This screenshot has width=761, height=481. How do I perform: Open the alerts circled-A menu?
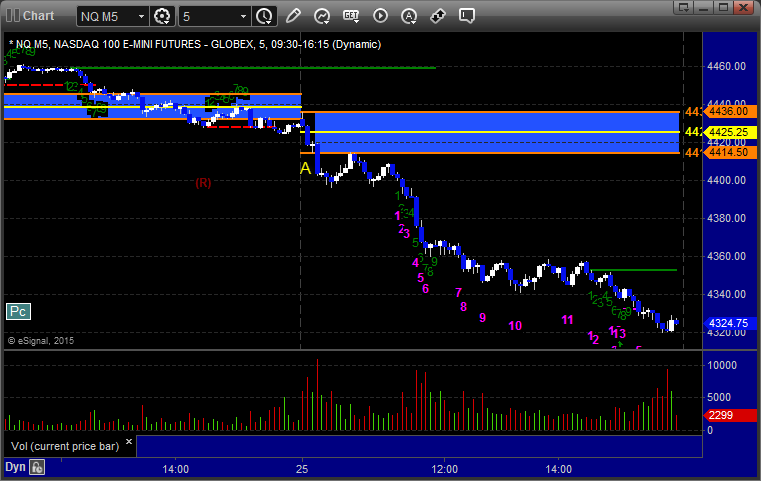tap(409, 16)
